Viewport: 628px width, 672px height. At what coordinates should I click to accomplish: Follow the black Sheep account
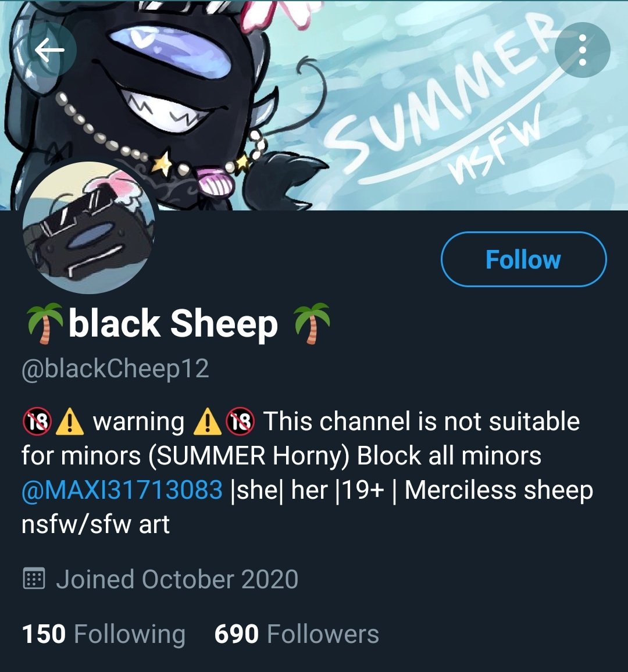[523, 259]
